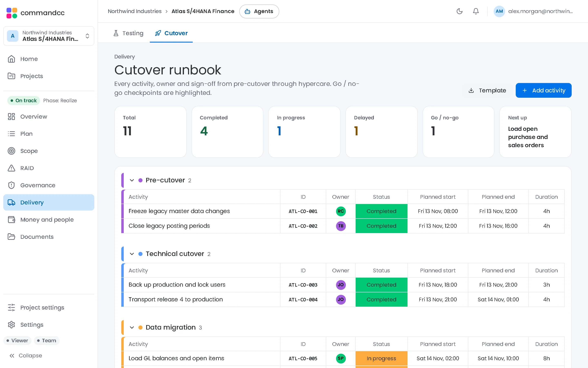Screen dimensions: 588x368
Task: Click the Money and people wallet icon
Action: click(x=11, y=220)
